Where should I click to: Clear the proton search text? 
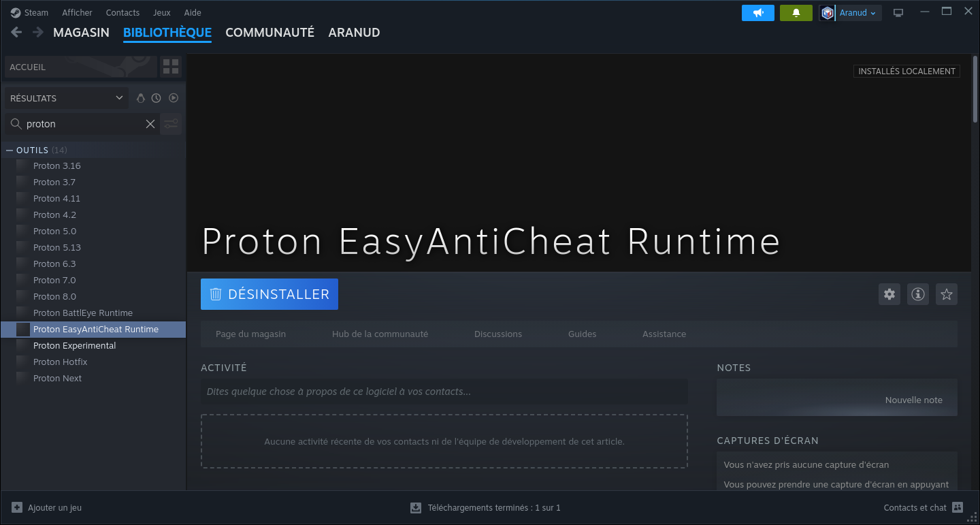tap(150, 124)
